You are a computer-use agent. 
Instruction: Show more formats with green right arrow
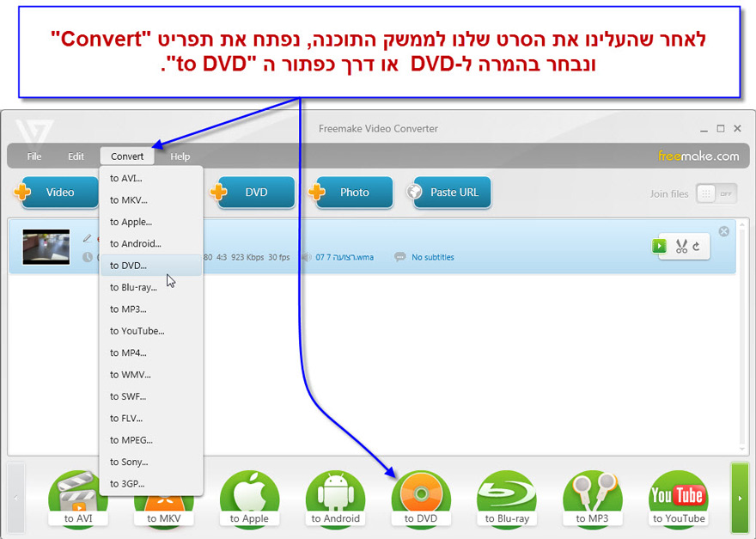point(740,498)
